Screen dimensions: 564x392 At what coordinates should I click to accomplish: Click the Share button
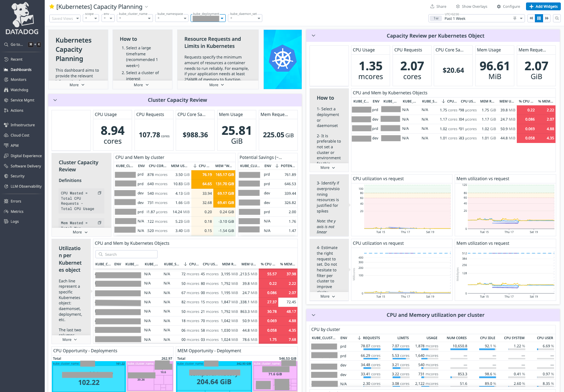[x=438, y=7]
